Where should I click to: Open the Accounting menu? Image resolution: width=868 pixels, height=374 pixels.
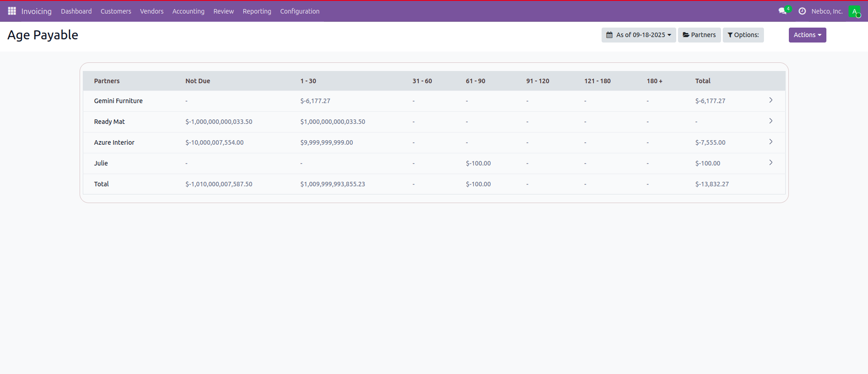pos(188,11)
